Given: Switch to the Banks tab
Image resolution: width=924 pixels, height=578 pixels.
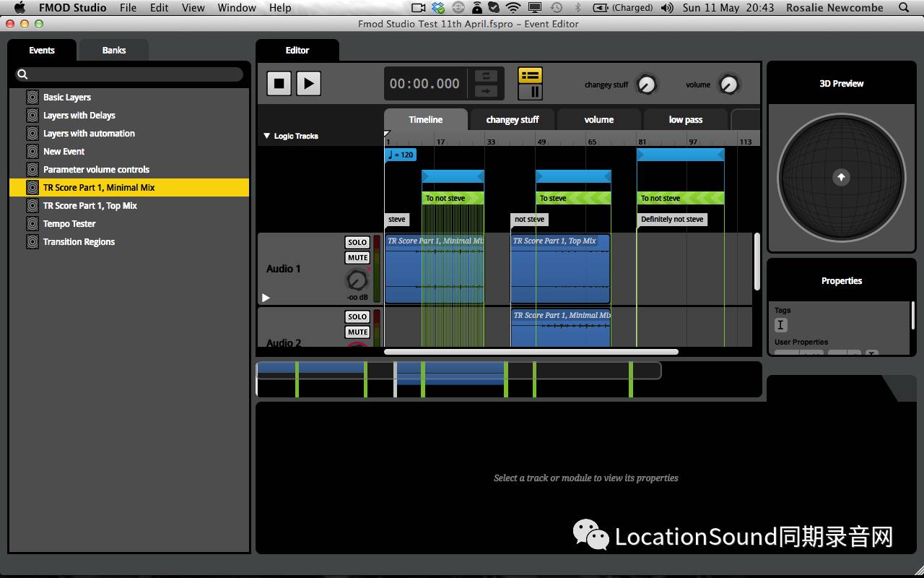Looking at the screenshot, I should click(113, 51).
